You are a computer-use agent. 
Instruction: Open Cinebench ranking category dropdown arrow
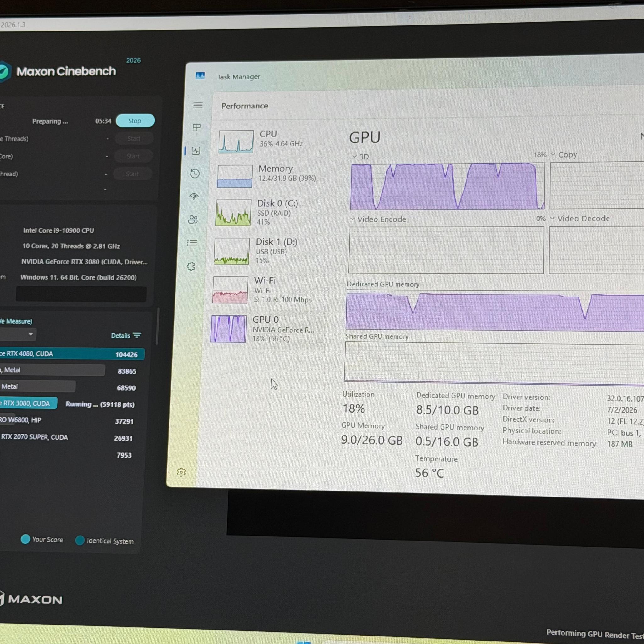(31, 334)
